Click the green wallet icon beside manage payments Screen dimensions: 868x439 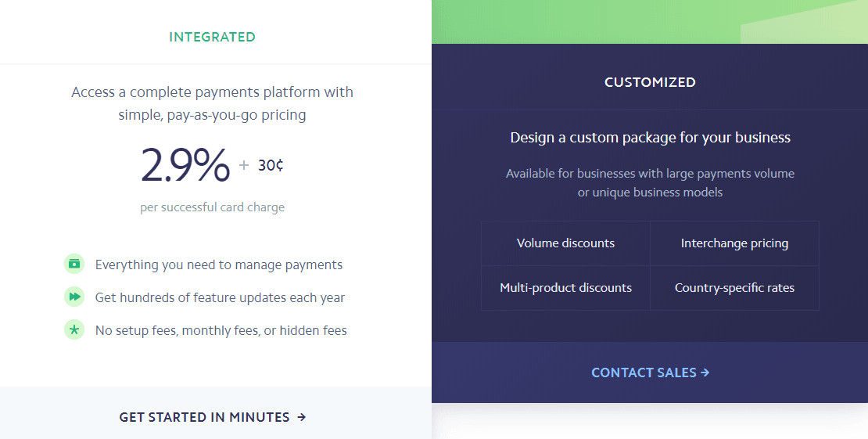(x=74, y=264)
